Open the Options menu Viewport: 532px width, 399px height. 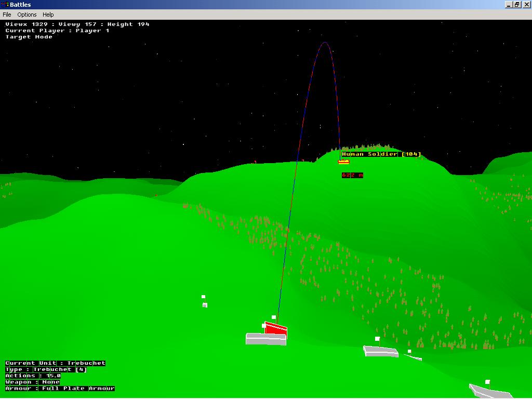[x=27, y=15]
